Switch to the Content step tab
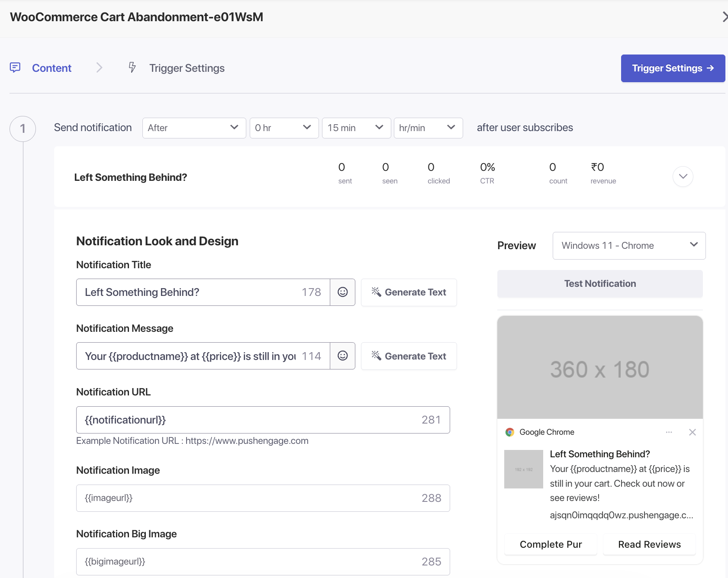The height and width of the screenshot is (578, 728). (x=52, y=68)
